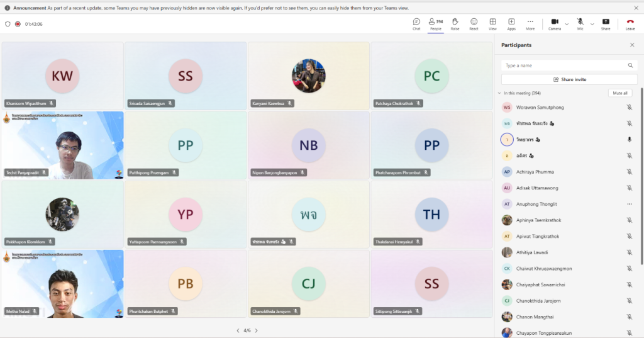Open the Apps menu in toolbar

[x=511, y=24]
